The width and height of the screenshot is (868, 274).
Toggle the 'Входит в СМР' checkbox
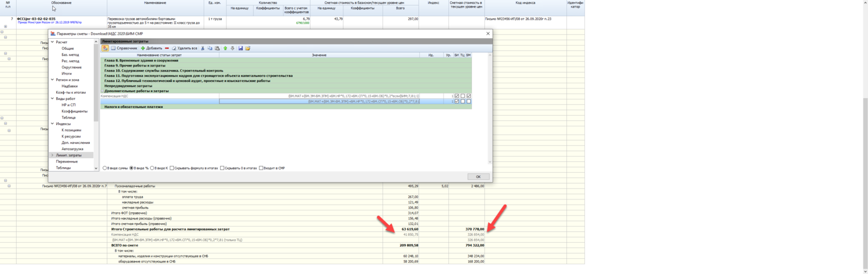click(x=261, y=168)
